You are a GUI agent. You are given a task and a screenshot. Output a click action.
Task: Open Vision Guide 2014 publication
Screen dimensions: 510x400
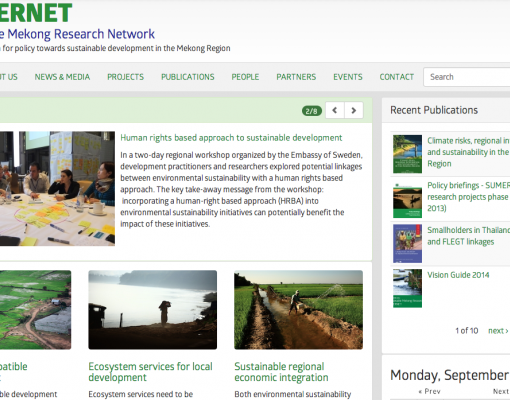click(458, 275)
